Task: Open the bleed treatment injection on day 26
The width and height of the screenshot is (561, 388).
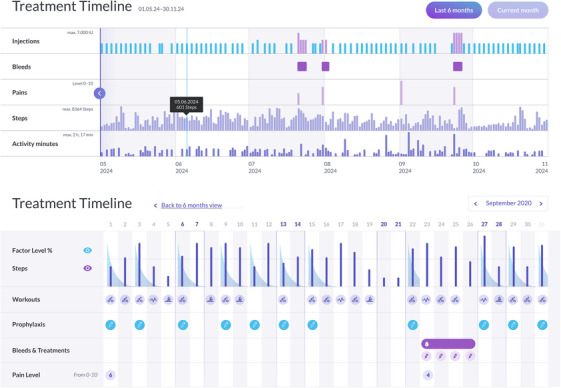Action: (470, 356)
